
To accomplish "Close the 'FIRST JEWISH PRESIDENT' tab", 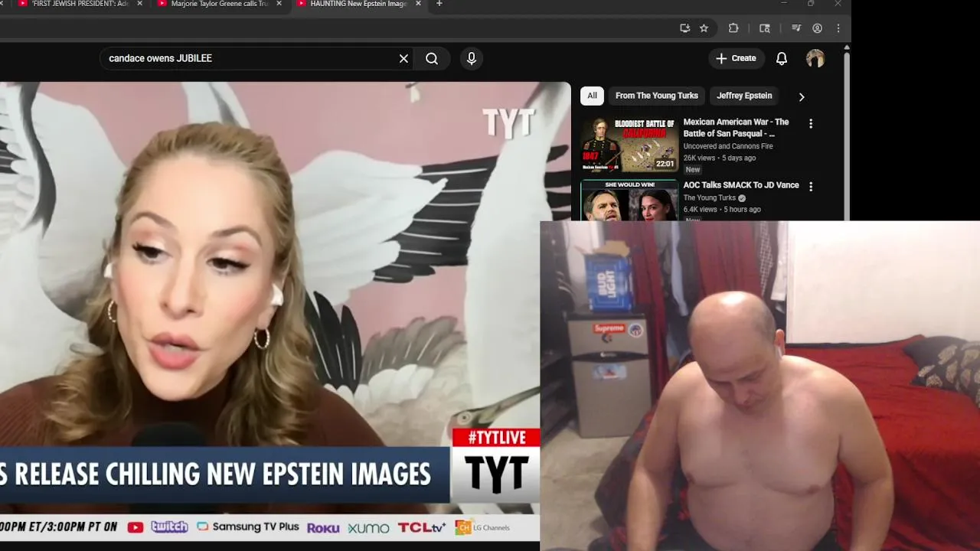I will 140,4.
